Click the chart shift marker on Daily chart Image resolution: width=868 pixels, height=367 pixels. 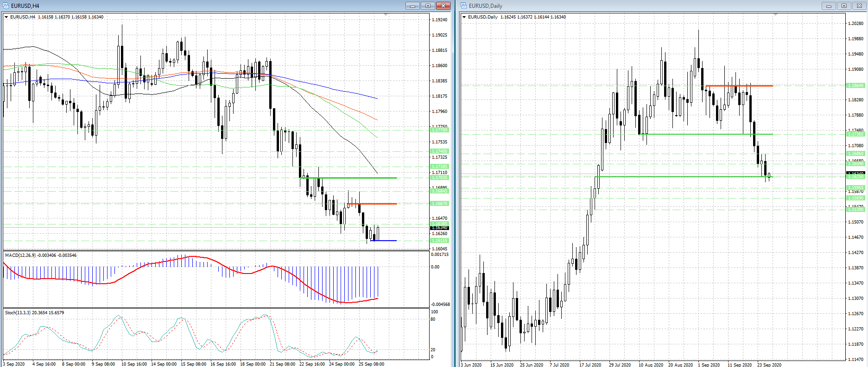pos(775,15)
